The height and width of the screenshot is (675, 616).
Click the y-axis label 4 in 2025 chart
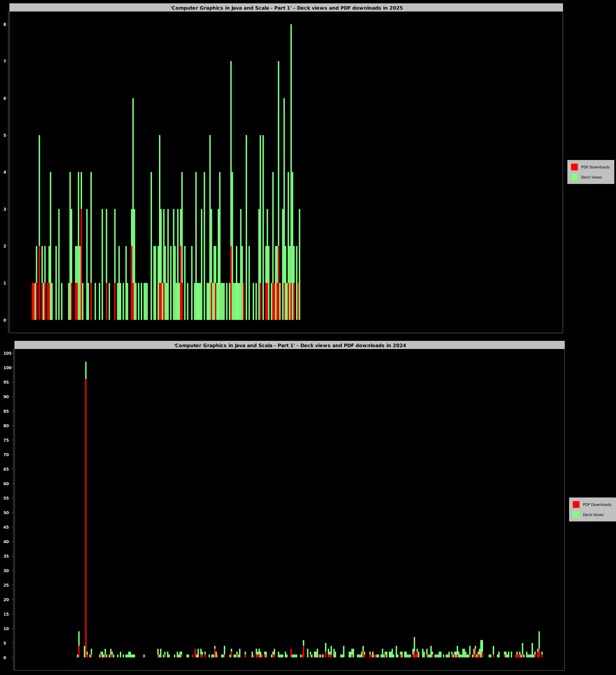point(5,172)
